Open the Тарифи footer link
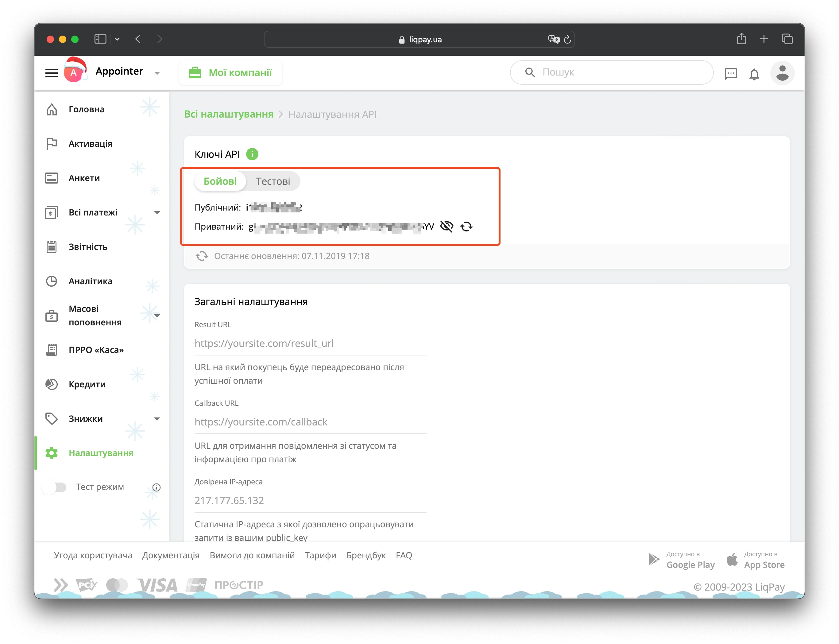 pos(320,555)
